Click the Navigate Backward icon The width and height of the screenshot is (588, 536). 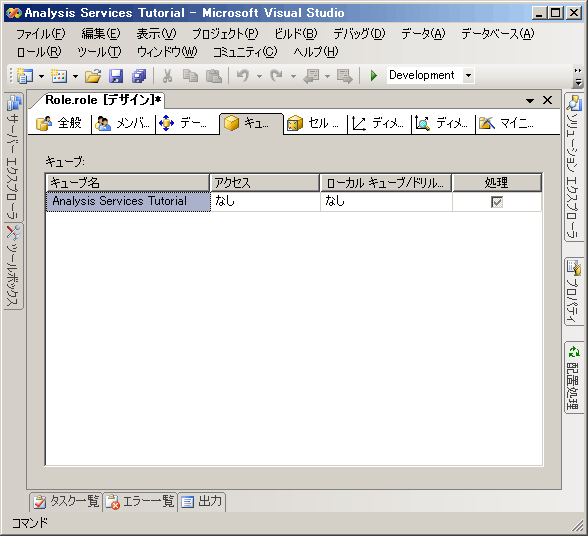[x=311, y=76]
